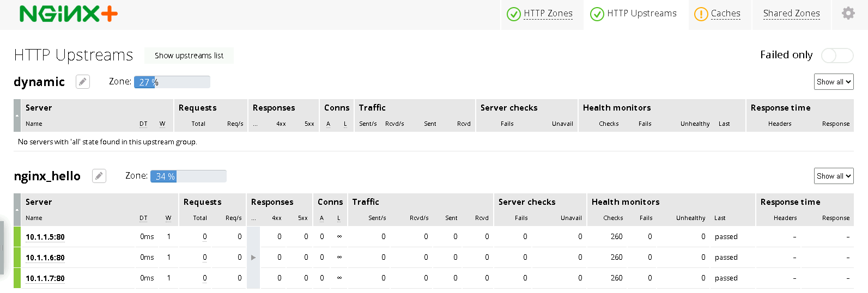Edit the dynamic upstream with pencil icon
Viewport: 868px width, 293px height.
tap(83, 82)
